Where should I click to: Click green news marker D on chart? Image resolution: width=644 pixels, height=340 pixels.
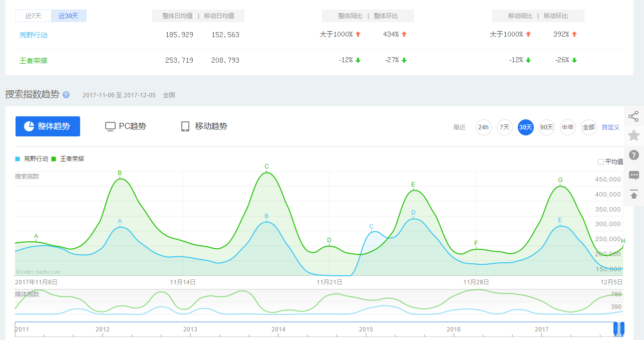click(329, 240)
